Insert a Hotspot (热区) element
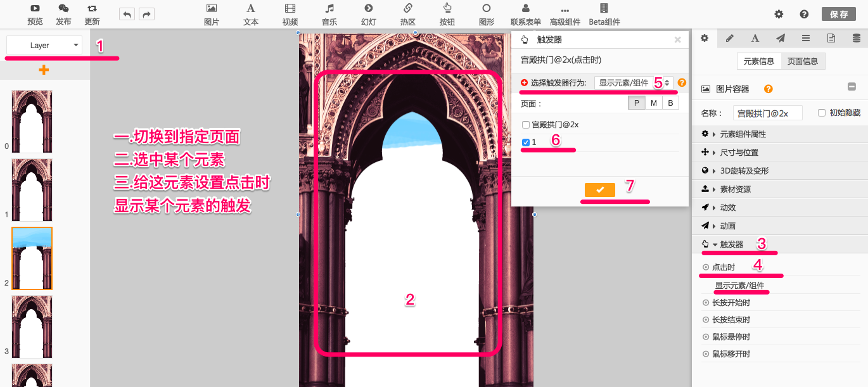Image resolution: width=868 pixels, height=387 pixels. click(x=408, y=9)
